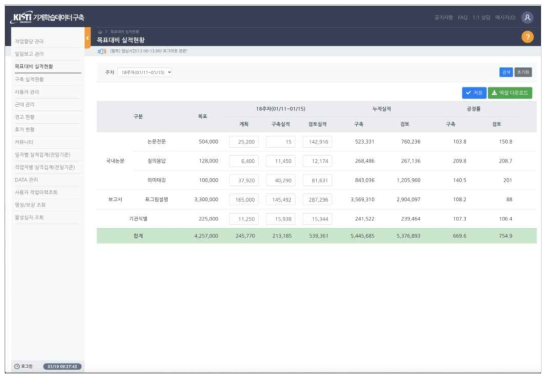Click the total target cell 4,257,000
Image resolution: width=550 pixels, height=381 pixels.
(x=206, y=236)
